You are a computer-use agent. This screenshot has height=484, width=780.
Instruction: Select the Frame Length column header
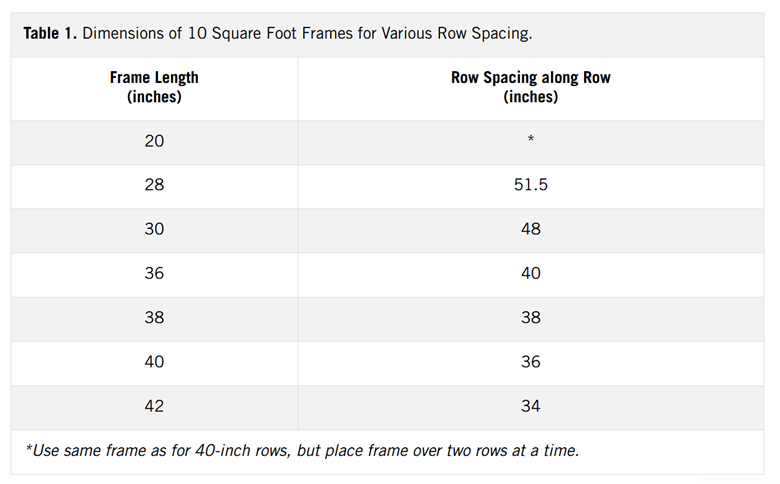click(154, 87)
